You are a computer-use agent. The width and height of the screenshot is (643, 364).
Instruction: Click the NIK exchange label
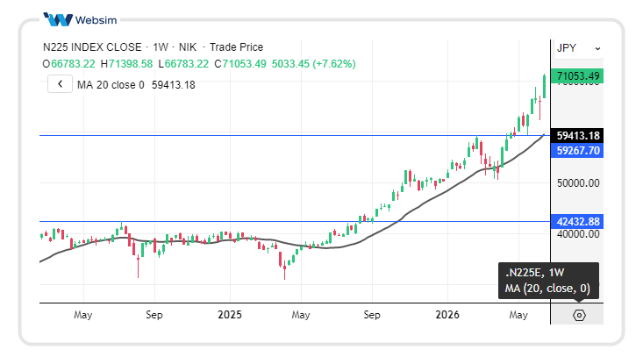click(x=188, y=47)
